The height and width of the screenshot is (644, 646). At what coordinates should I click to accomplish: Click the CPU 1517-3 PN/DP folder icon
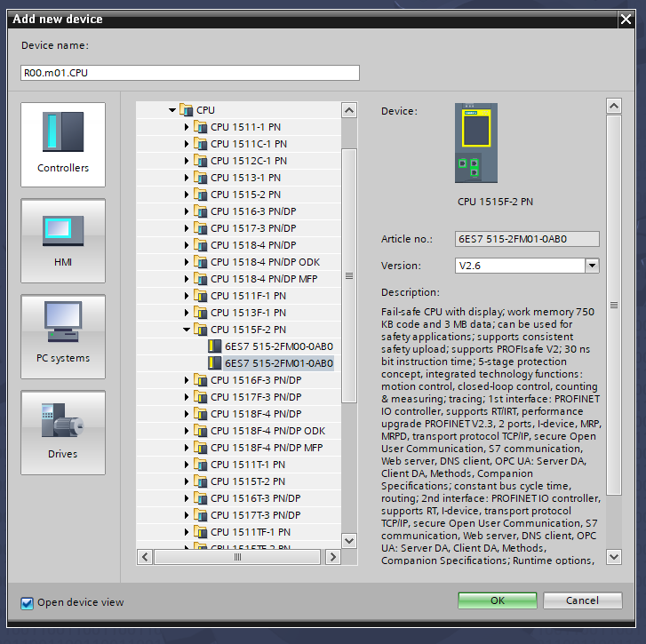click(200, 228)
